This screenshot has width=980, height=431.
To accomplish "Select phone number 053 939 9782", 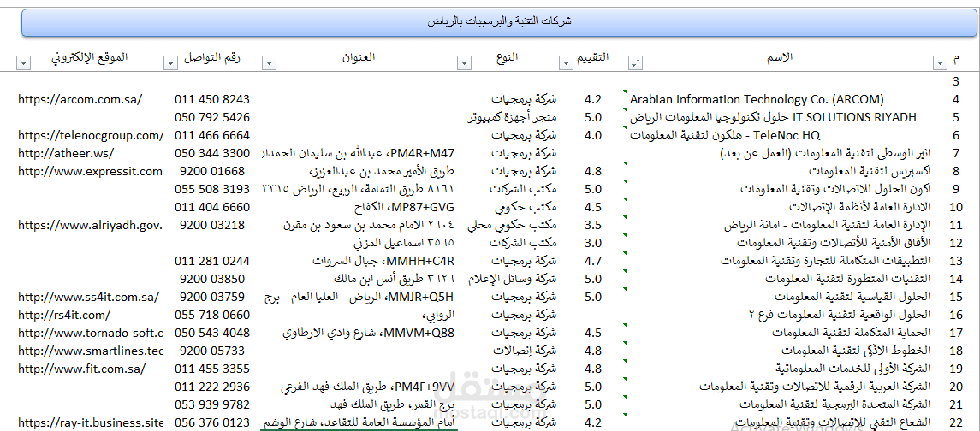I will coord(212,405).
